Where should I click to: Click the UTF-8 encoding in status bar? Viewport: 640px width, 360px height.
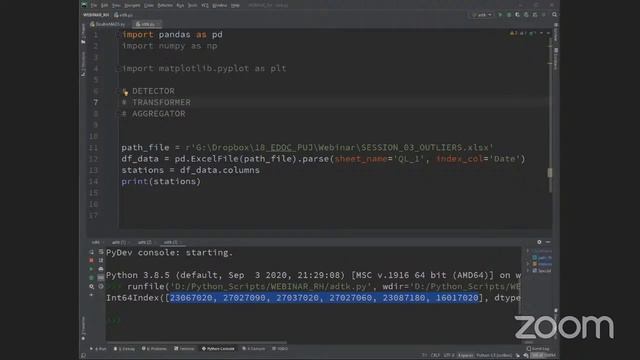tap(449, 356)
